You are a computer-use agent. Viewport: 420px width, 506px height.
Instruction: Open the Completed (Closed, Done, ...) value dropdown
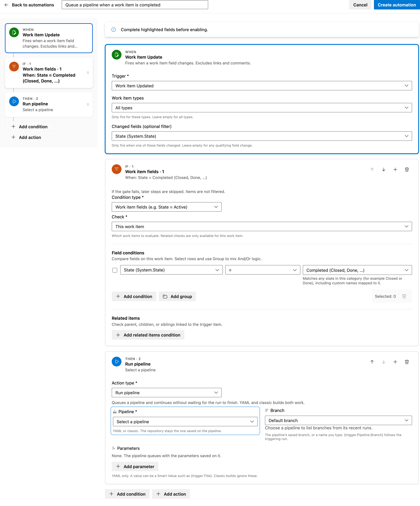[357, 270]
